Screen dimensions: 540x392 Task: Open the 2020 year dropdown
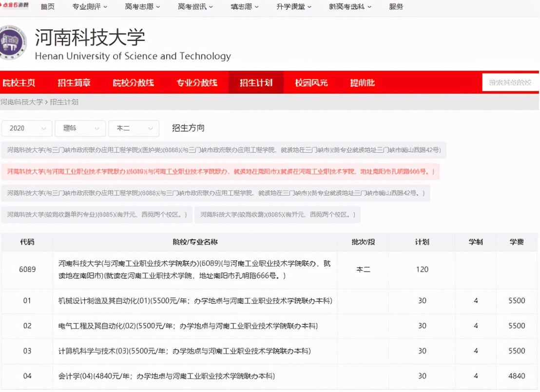tap(27, 128)
